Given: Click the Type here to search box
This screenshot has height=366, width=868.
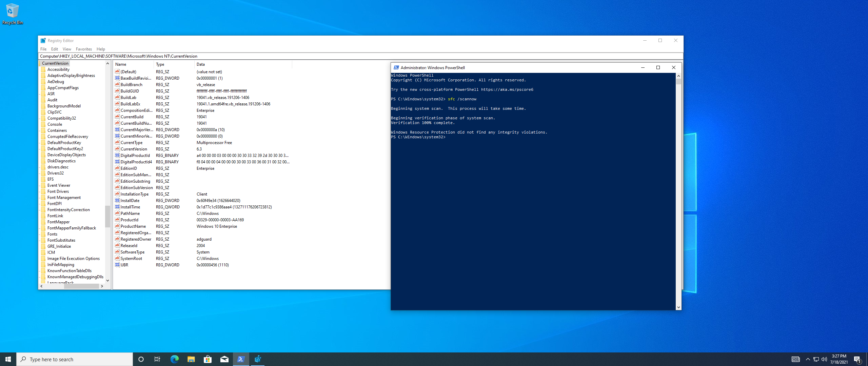Looking at the screenshot, I should click(x=75, y=359).
